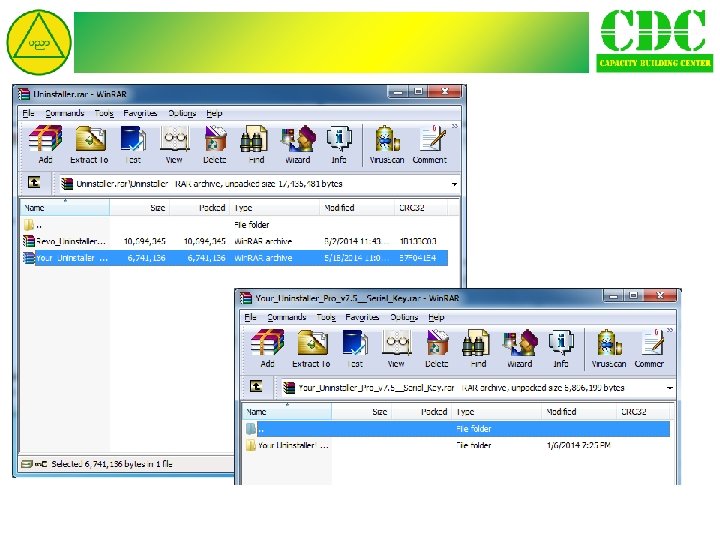Click Delete icon in Uninstaller.rar window

[x=215, y=145]
